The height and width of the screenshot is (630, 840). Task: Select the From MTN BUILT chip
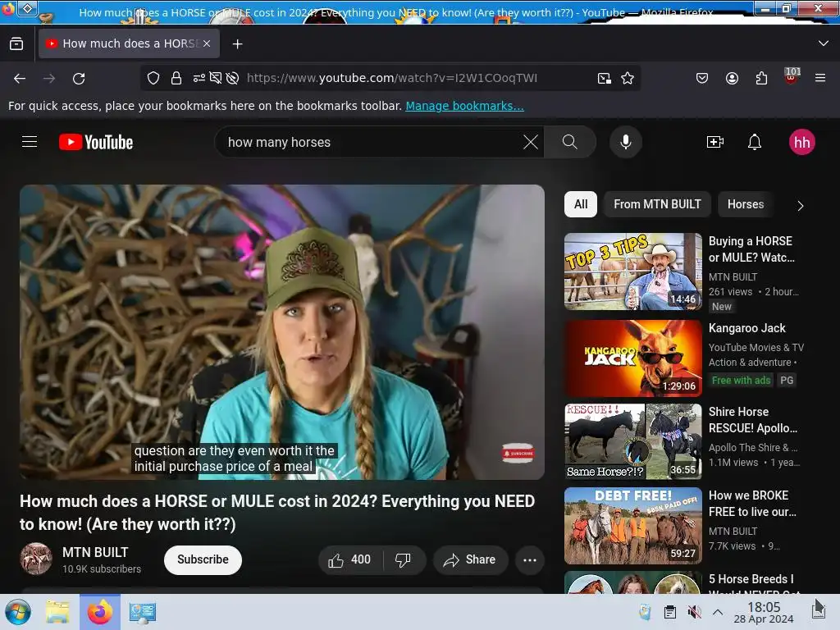tap(657, 204)
